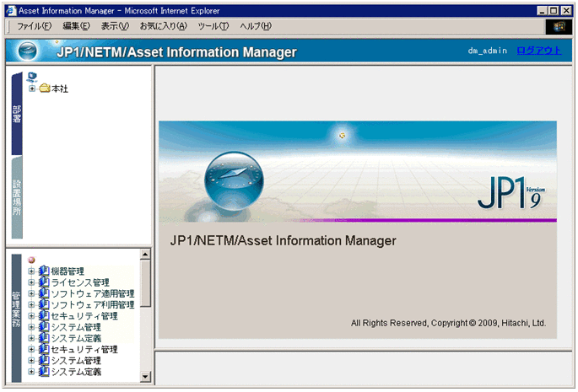The height and width of the screenshot is (392, 578).
Task: Open the 表示(V) menu
Action: pos(115,26)
